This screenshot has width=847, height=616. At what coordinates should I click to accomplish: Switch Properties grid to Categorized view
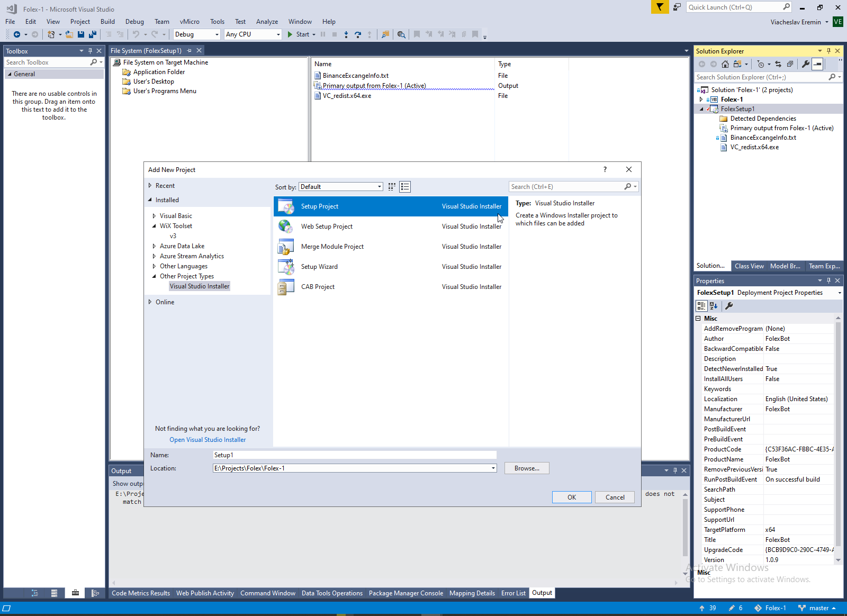click(701, 306)
